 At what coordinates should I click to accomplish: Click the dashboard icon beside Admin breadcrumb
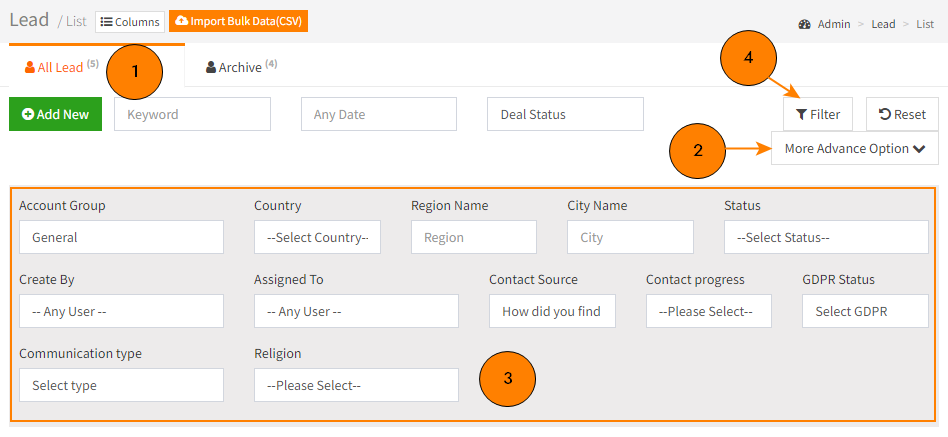click(804, 24)
